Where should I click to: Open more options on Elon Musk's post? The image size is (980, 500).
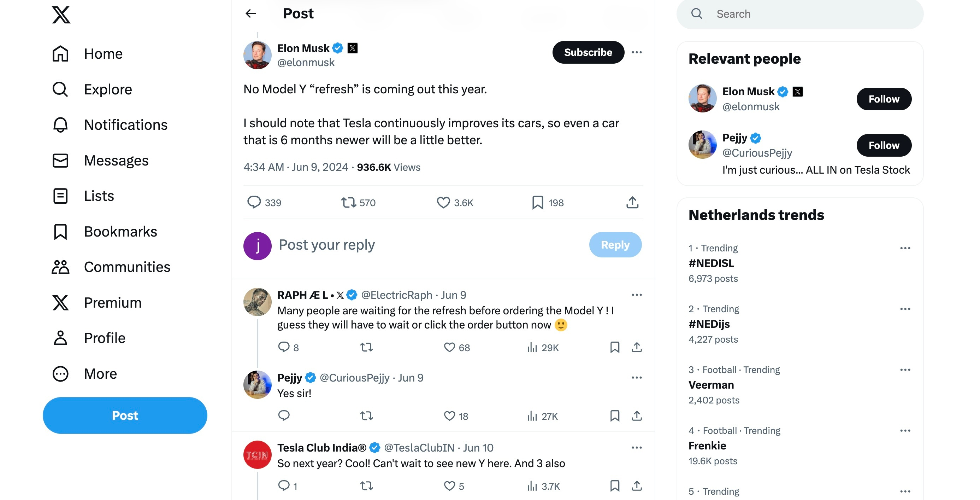tap(637, 52)
